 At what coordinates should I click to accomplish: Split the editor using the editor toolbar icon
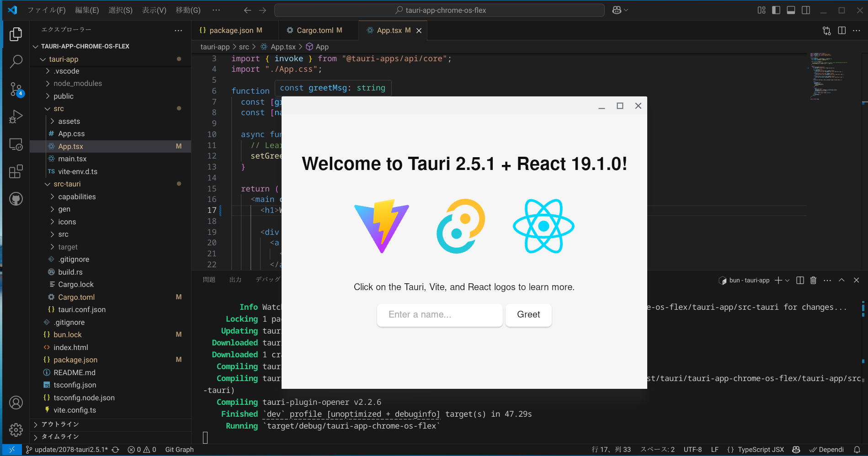(x=841, y=30)
